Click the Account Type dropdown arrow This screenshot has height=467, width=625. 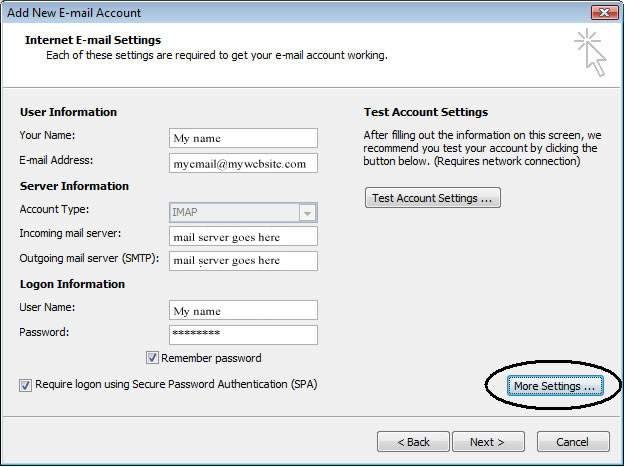tap(308, 212)
